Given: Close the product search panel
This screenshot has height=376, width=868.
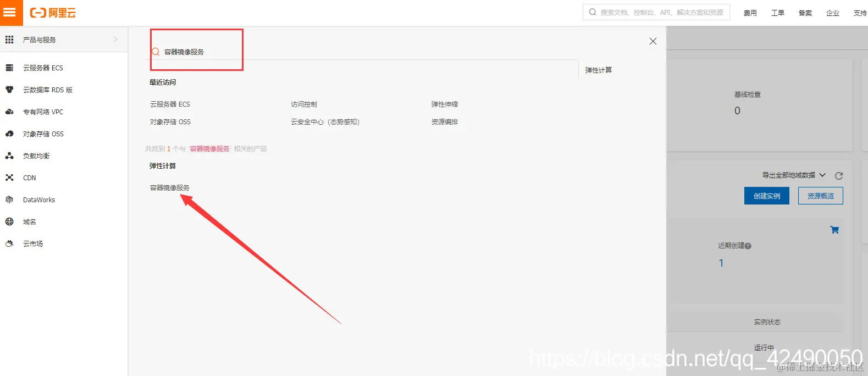Looking at the screenshot, I should click(x=653, y=41).
